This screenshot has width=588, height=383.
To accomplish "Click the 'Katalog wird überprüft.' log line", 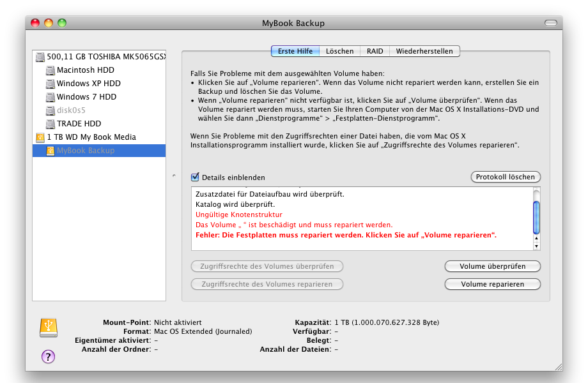I will pyautogui.click(x=235, y=204).
